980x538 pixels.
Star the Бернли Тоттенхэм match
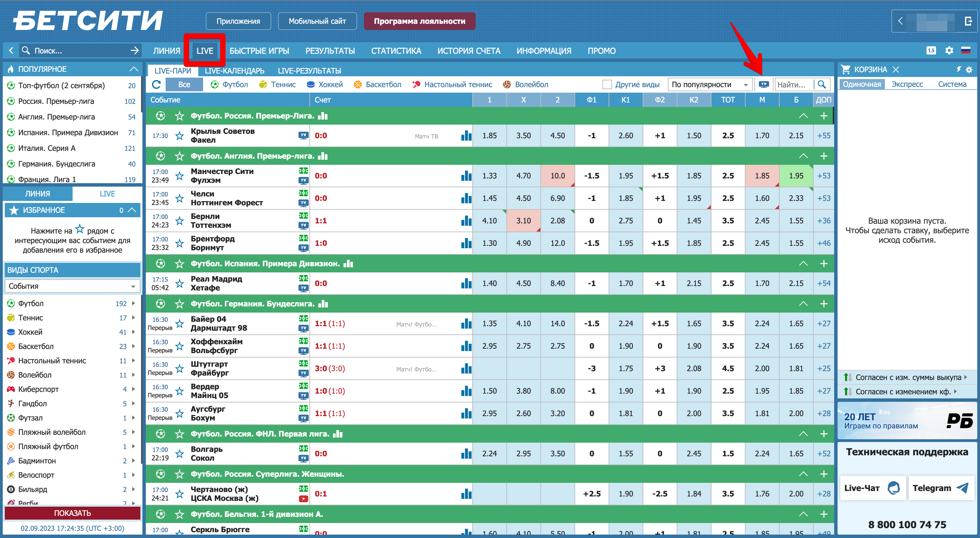179,221
